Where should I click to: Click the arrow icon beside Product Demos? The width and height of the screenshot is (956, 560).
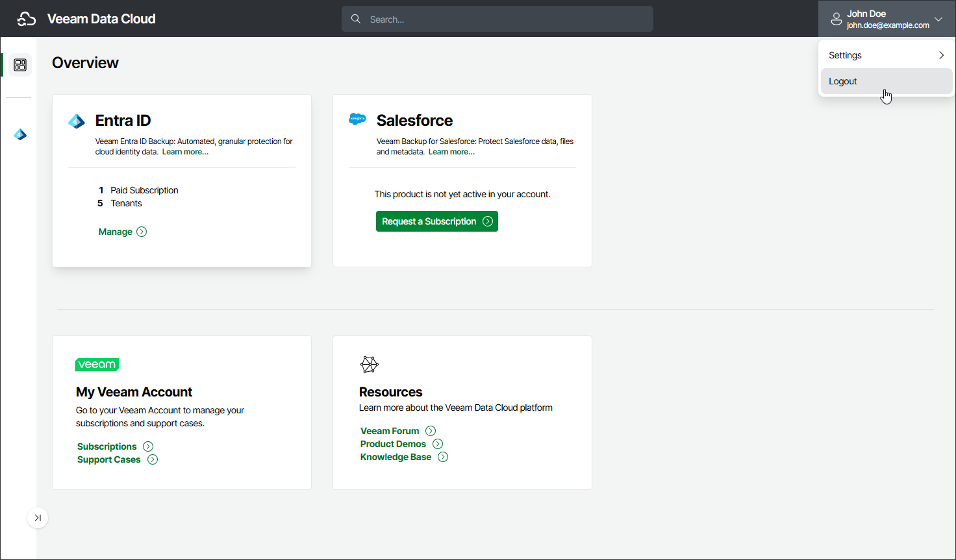coord(438,444)
